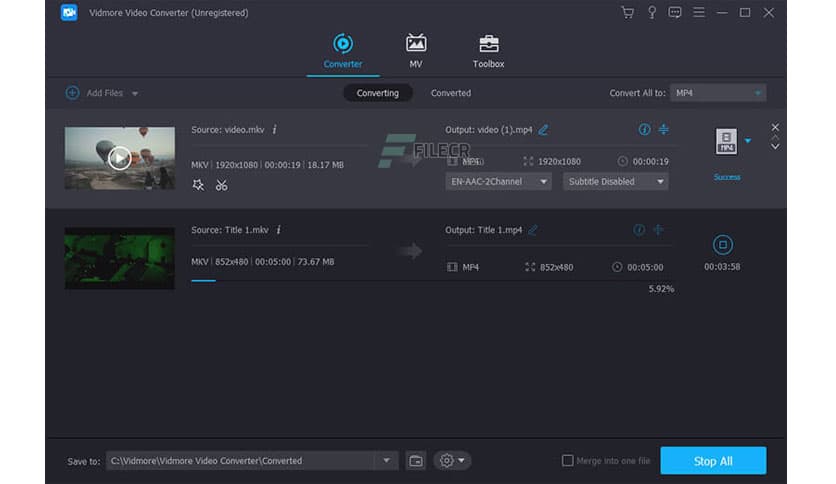Move video.mkv item up
Viewport: 836px width, 484px height.
tap(775, 138)
